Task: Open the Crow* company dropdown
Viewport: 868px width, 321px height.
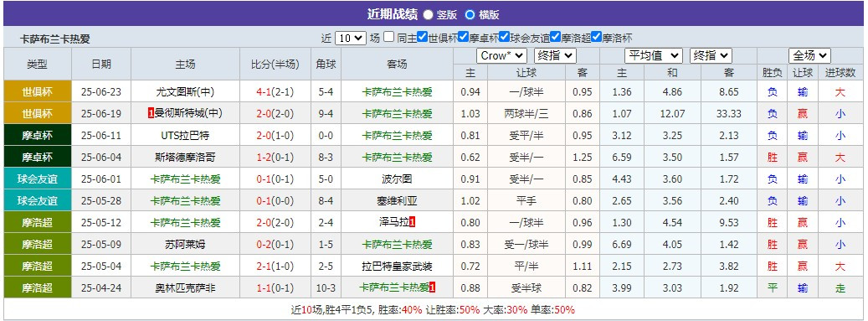Action: [501, 55]
